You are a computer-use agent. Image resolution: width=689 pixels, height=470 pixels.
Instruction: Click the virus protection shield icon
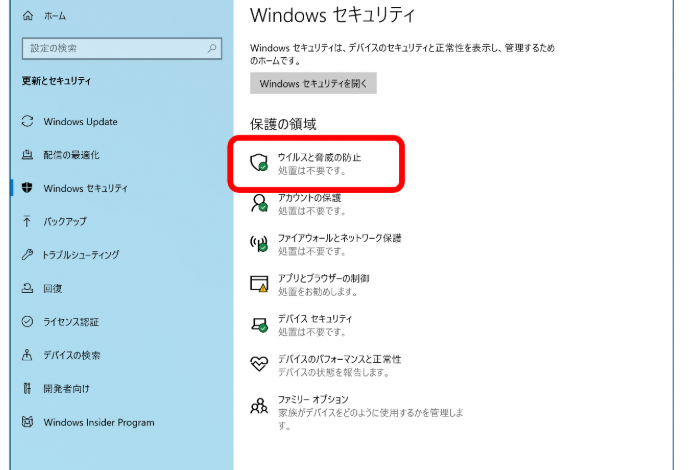(259, 163)
